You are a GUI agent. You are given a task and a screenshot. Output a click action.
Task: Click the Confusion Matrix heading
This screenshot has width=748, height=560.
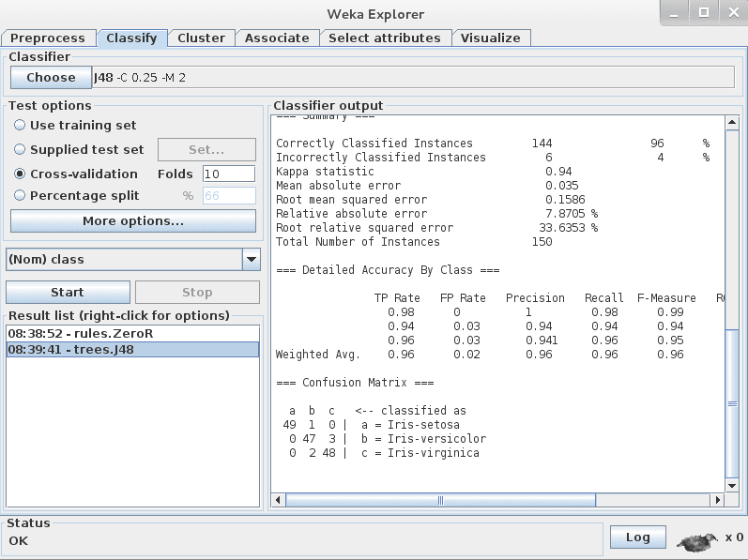pyautogui.click(x=355, y=382)
